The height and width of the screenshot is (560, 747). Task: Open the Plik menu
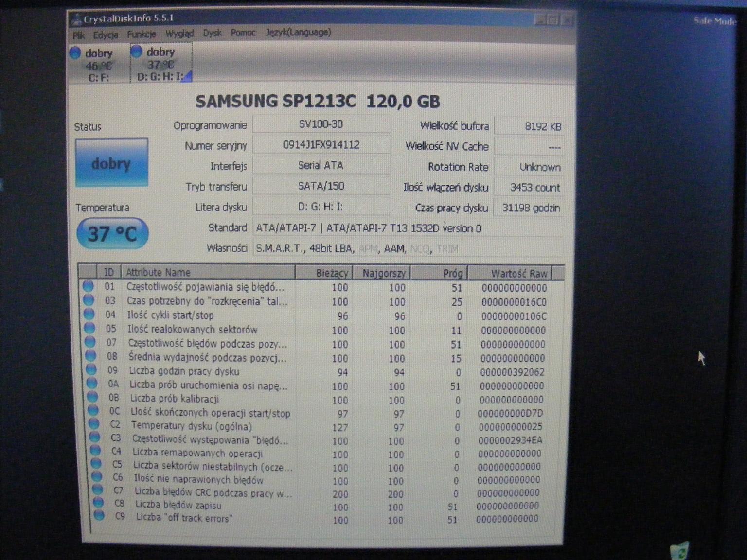pos(79,34)
